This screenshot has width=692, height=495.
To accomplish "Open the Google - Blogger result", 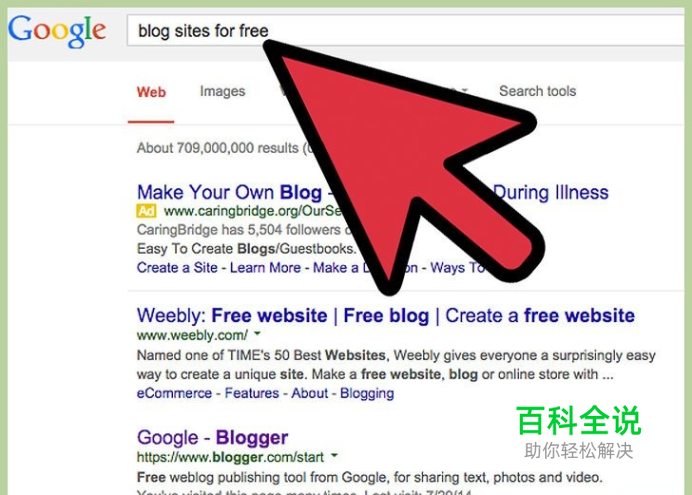I will click(212, 438).
